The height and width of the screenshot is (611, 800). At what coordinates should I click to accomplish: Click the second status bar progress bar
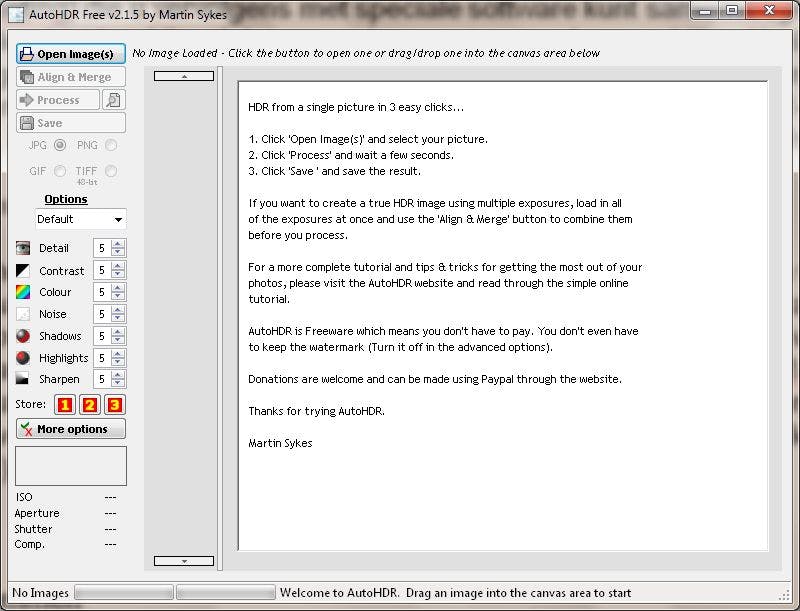[226, 593]
